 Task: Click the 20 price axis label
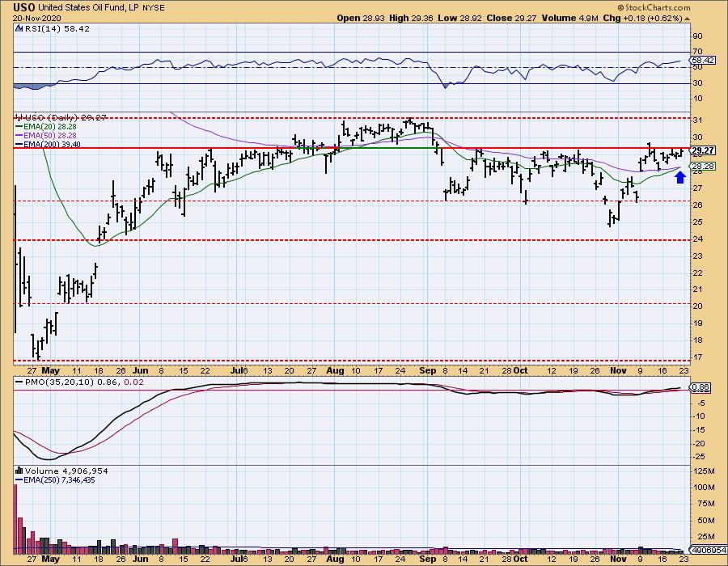point(698,306)
